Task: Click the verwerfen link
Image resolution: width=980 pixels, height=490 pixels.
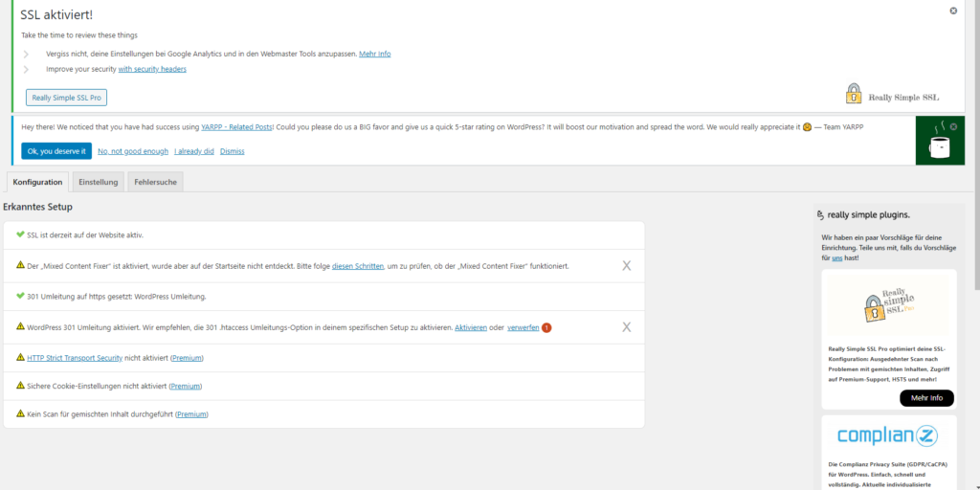Action: pos(523,327)
